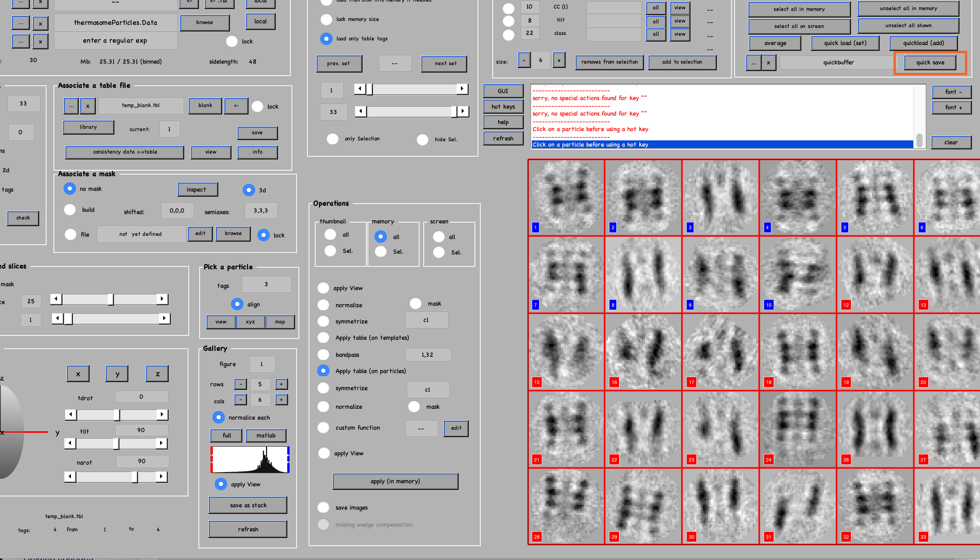Toggle bandpass operation radio button
The image size is (980, 560).
pyautogui.click(x=323, y=354)
